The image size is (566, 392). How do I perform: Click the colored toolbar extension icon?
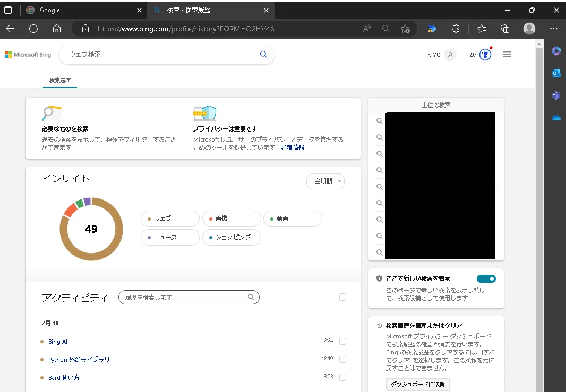coord(432,29)
